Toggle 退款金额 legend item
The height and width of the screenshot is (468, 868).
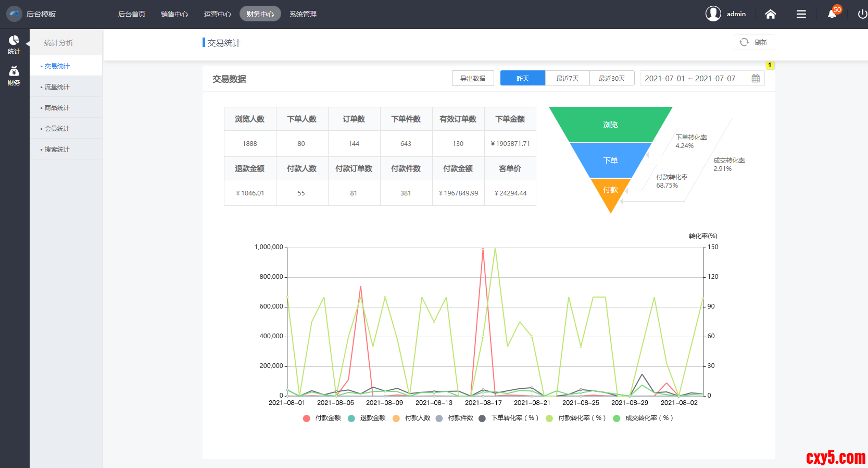[367, 418]
